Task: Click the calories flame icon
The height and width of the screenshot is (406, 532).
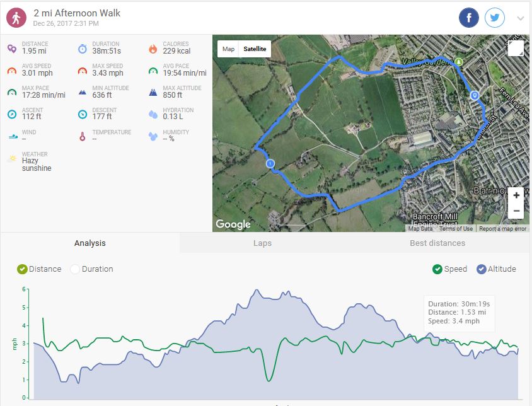Action: pyautogui.click(x=153, y=49)
